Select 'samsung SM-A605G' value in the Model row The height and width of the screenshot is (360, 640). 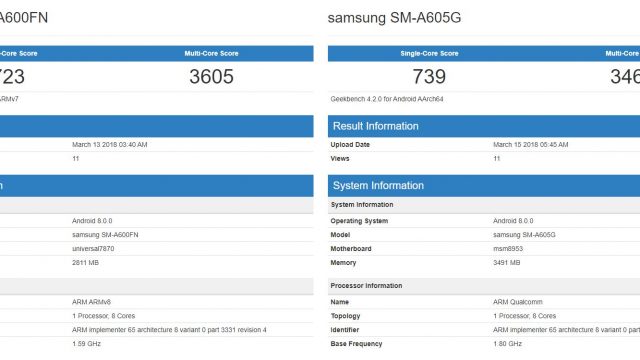tap(524, 235)
